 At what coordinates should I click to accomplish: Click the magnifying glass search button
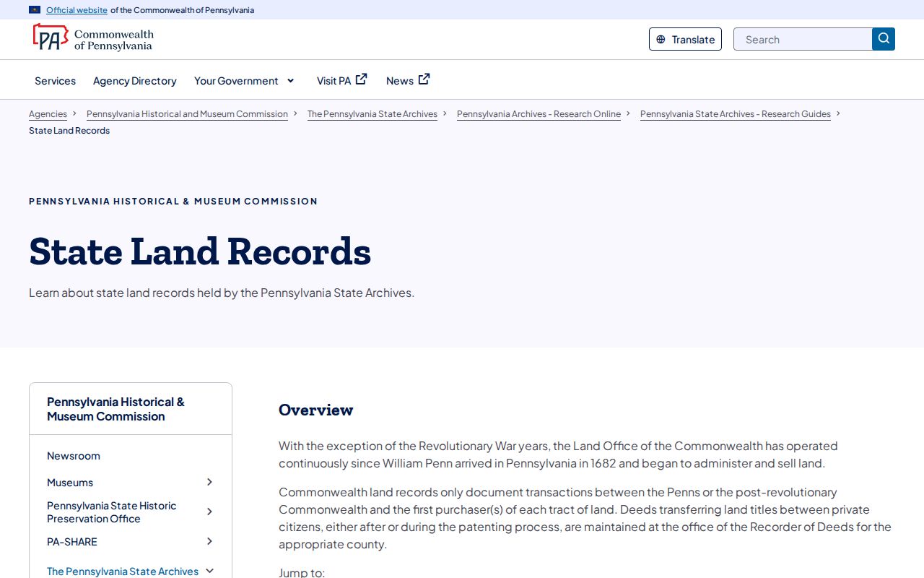click(x=884, y=39)
